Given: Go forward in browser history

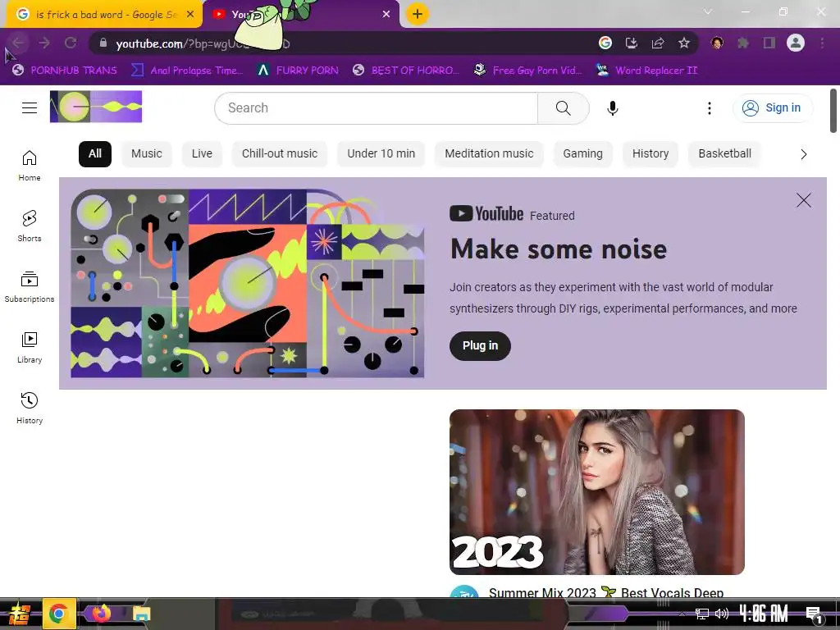Looking at the screenshot, I should point(44,43).
